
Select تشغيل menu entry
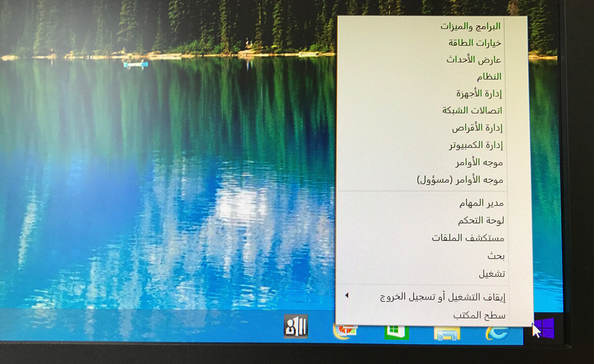click(x=492, y=273)
